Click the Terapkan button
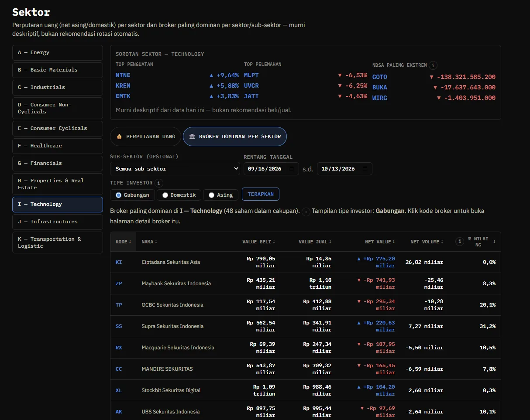Image resolution: width=530 pixels, height=420 pixels. click(261, 194)
